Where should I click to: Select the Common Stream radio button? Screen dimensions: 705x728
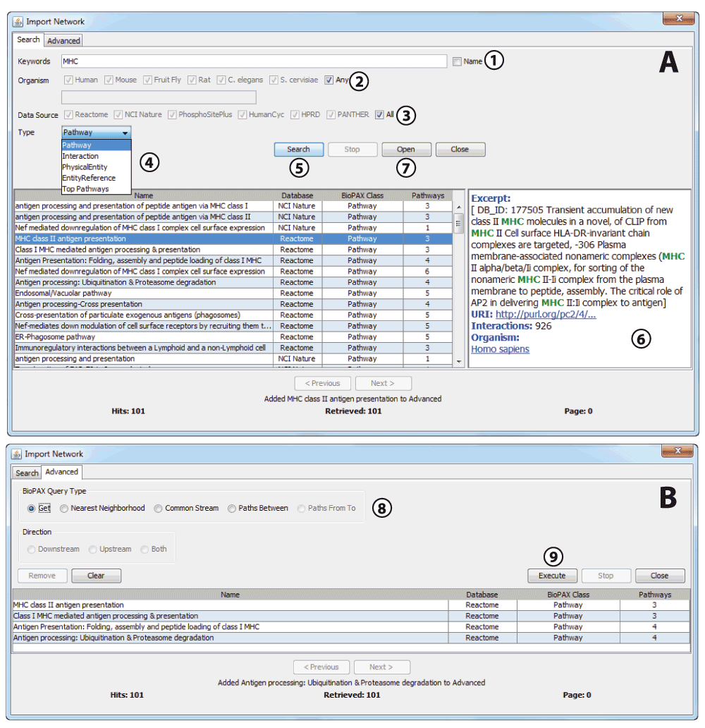[x=158, y=509]
